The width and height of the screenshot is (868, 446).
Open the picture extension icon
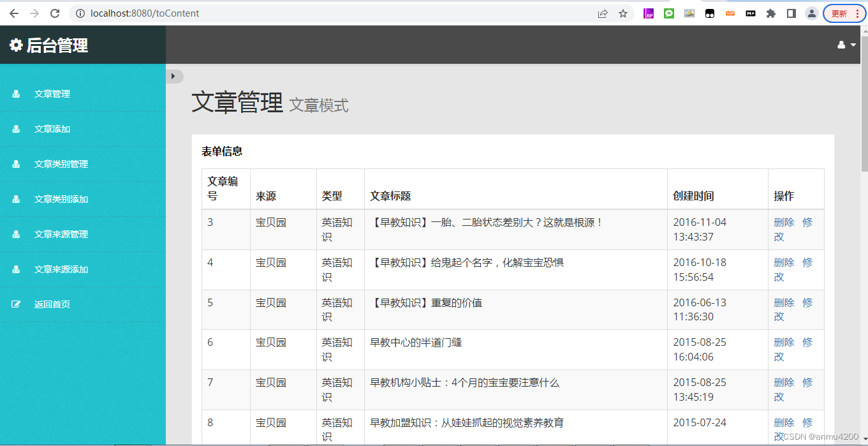coord(689,13)
